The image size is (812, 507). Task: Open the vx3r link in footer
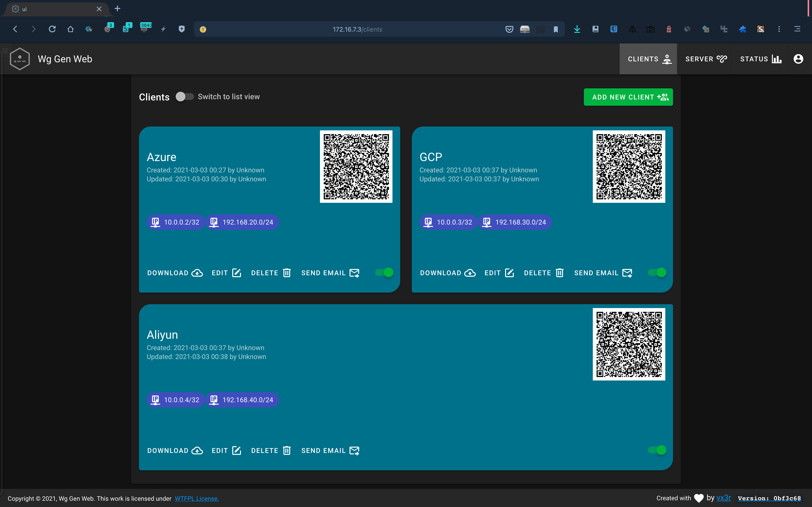[723, 498]
